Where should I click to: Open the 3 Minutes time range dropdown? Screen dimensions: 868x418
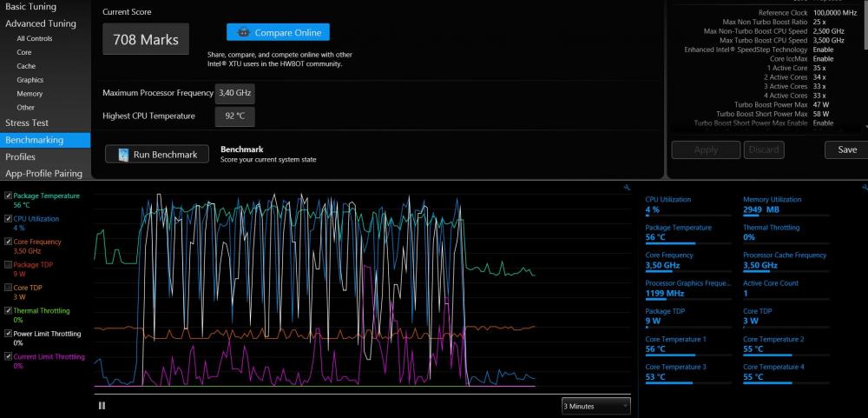click(x=595, y=406)
